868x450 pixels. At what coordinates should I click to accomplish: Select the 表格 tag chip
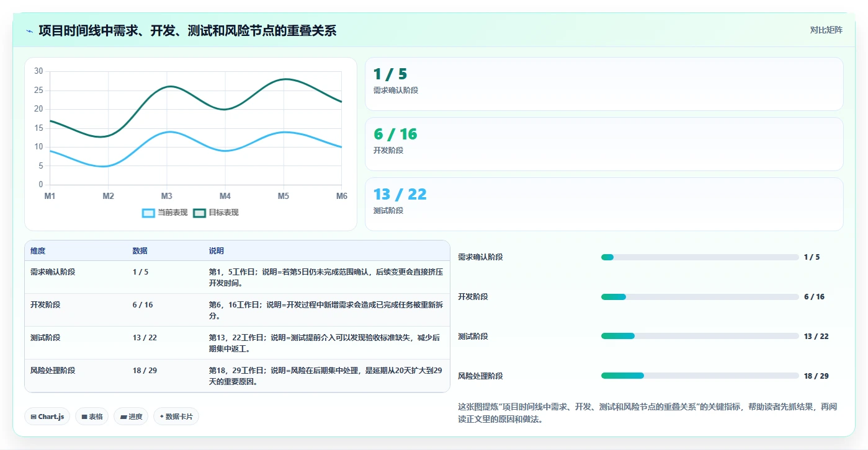(x=92, y=417)
